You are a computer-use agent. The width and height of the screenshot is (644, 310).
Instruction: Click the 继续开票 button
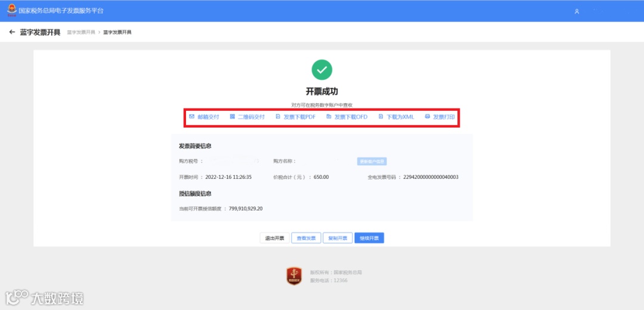click(369, 238)
